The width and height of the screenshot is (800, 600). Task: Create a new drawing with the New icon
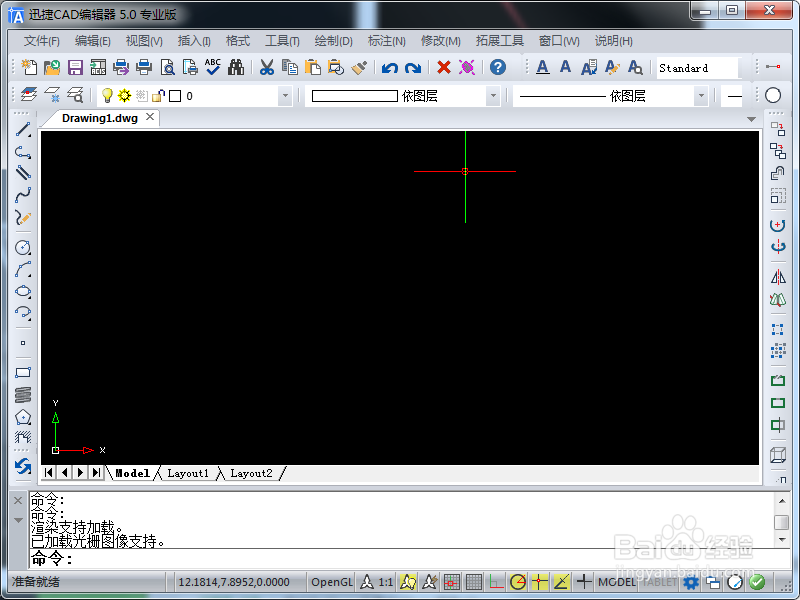coord(29,67)
